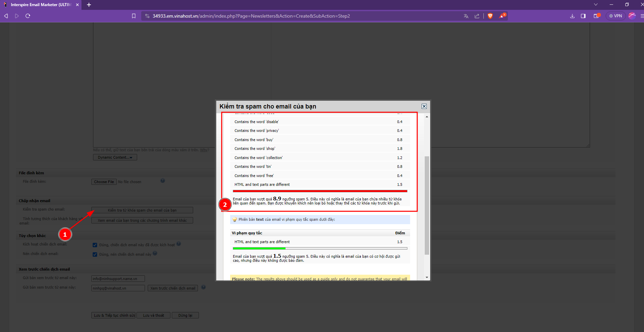
Task: Click the Lưu và thoát button
Action: (153, 315)
